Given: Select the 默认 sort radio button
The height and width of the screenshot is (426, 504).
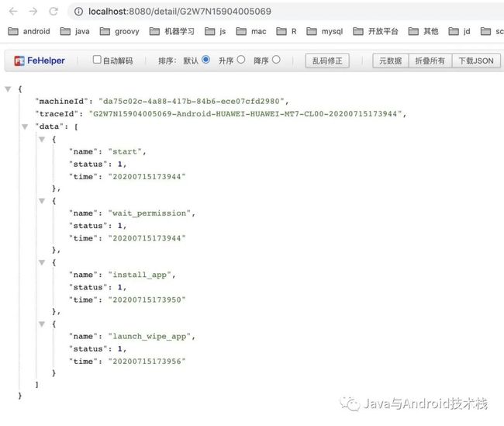Looking at the screenshot, I should point(206,60).
